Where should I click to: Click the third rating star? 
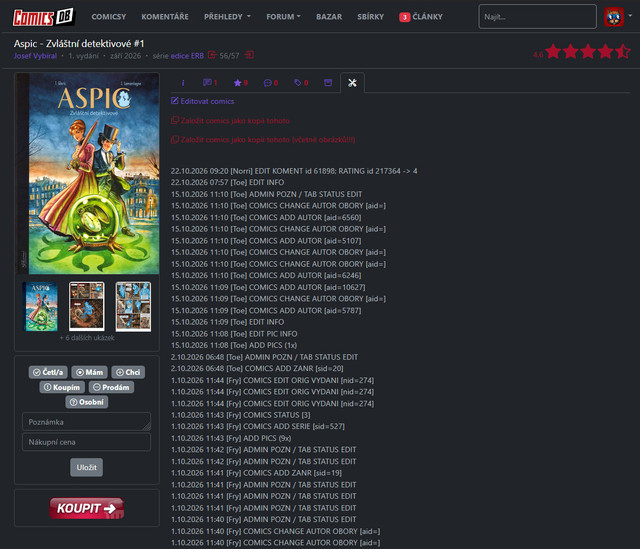coord(588,51)
